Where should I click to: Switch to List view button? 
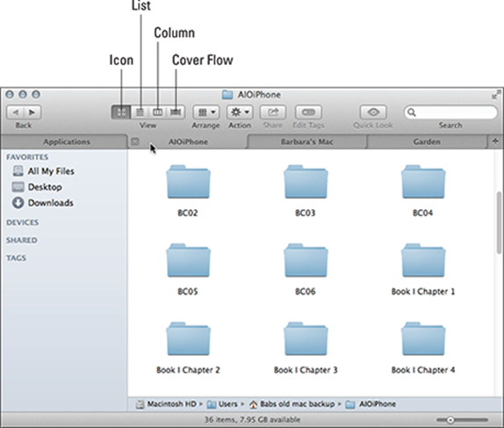[x=140, y=112]
